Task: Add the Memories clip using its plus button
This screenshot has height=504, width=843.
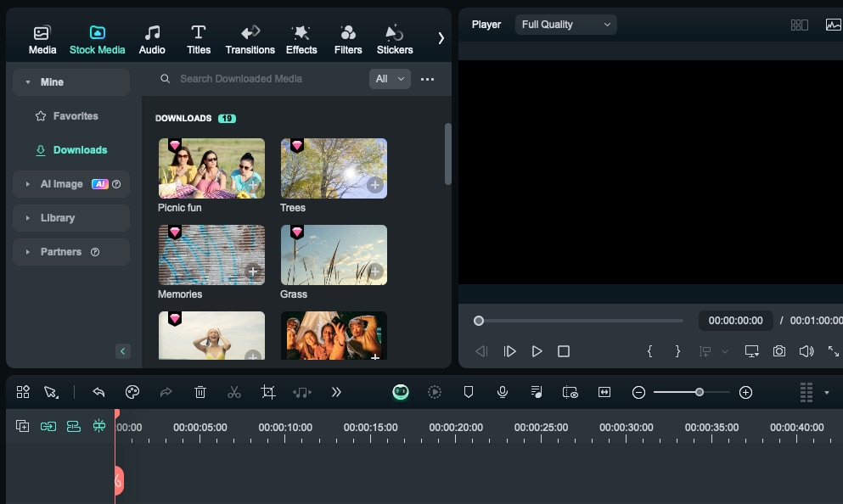Action: pos(253,272)
